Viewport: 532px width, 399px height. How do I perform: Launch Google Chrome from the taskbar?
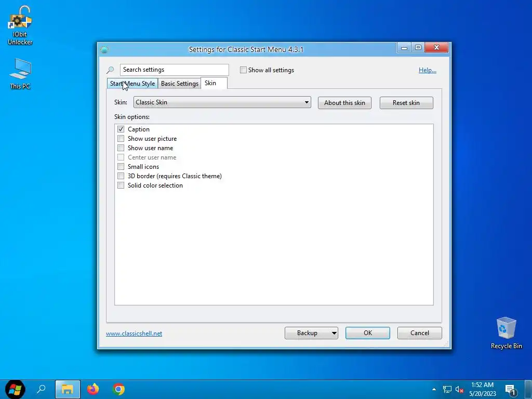coord(119,389)
